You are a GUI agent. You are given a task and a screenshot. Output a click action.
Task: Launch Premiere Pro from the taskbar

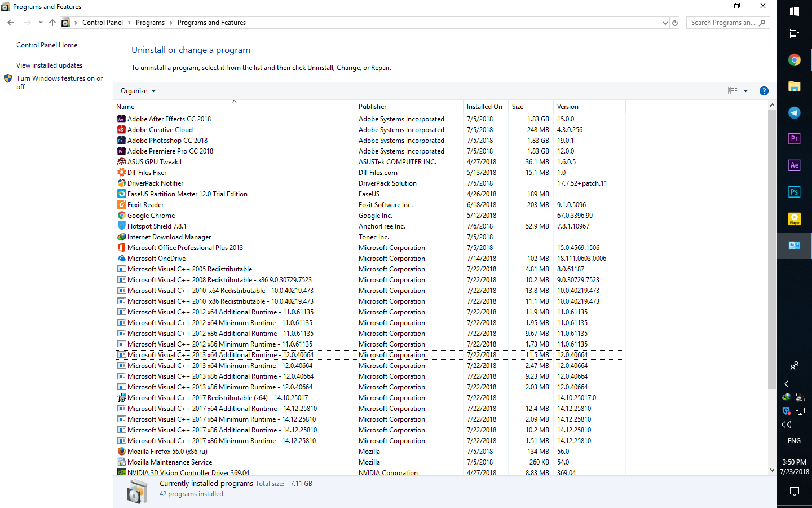click(x=795, y=139)
